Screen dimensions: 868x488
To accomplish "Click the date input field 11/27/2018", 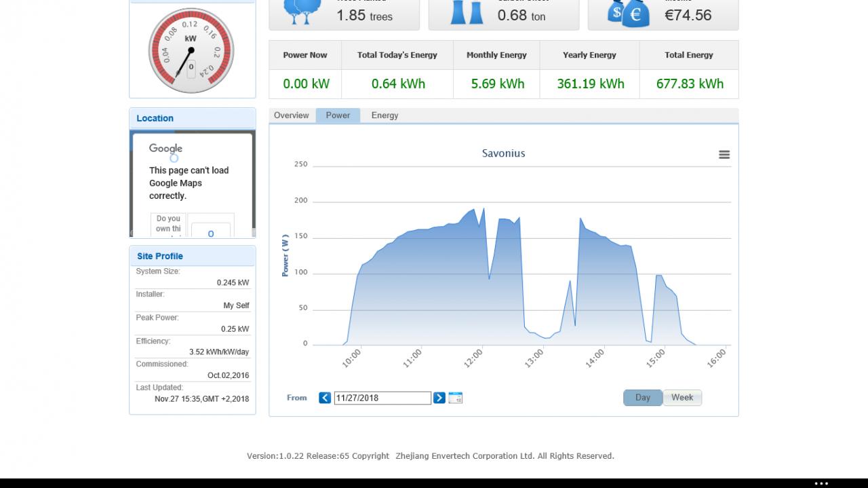I will click(382, 398).
